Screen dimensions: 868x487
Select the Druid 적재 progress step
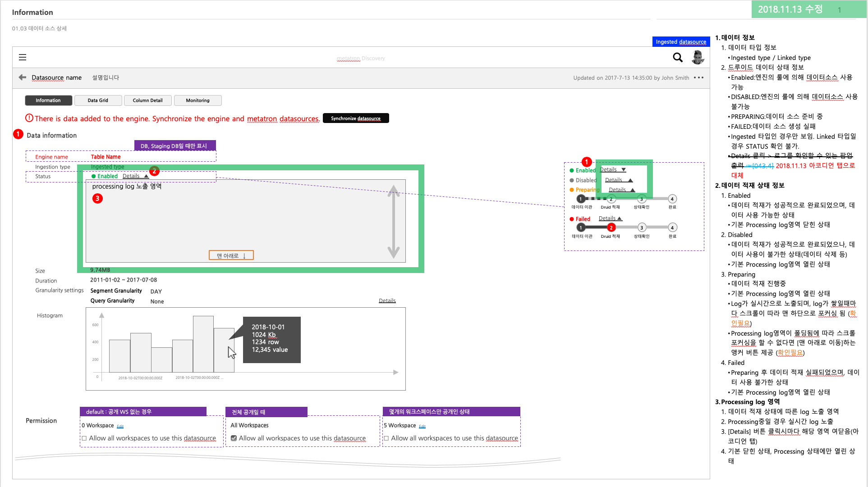tap(611, 199)
